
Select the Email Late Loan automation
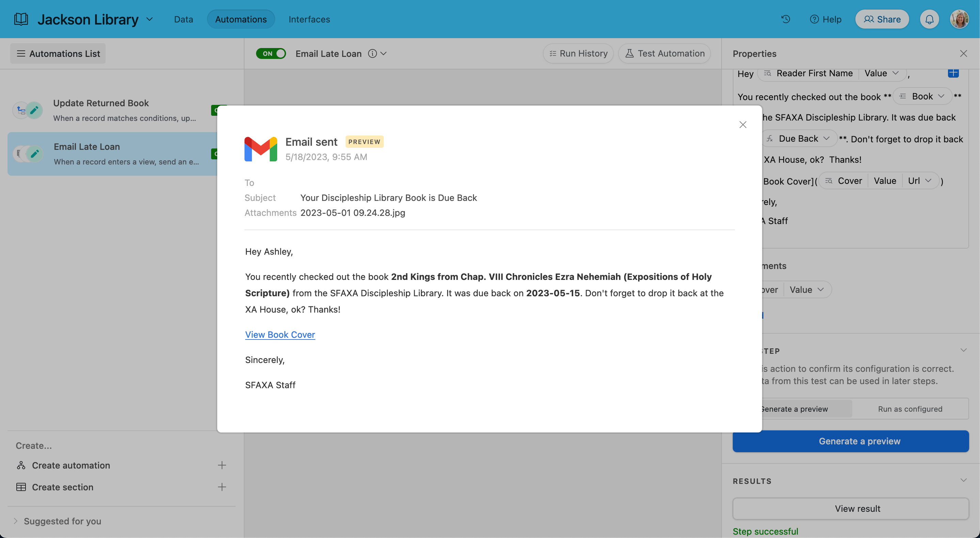pyautogui.click(x=112, y=154)
